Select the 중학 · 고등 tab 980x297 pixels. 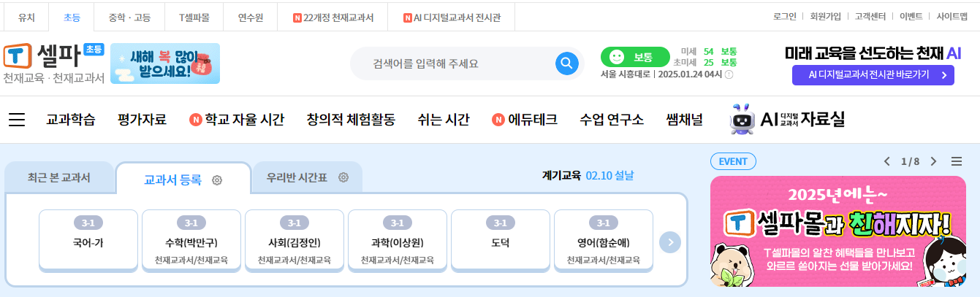tap(130, 17)
